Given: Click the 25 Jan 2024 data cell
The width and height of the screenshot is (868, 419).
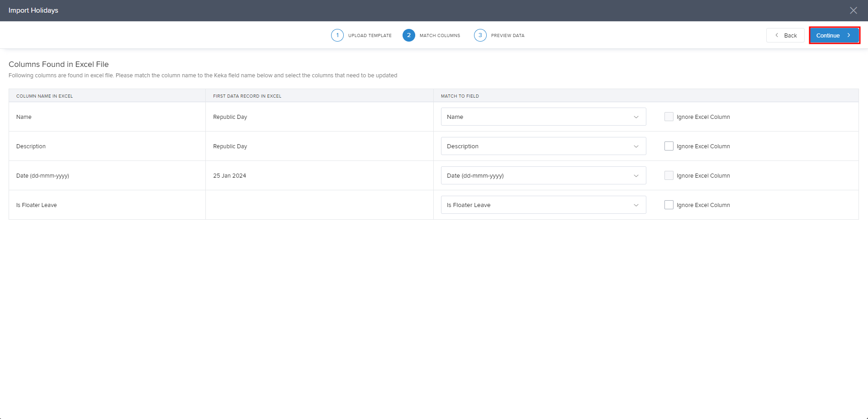Looking at the screenshot, I should (x=229, y=176).
